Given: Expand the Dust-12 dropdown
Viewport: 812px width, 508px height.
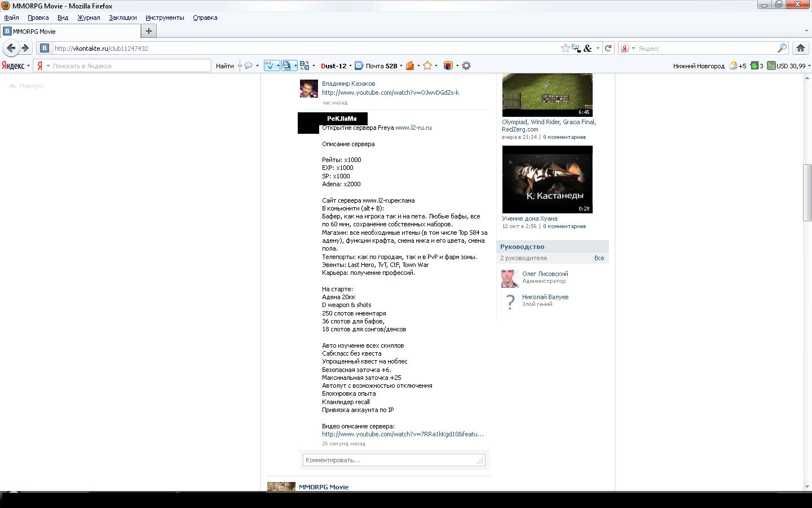Looking at the screenshot, I should pyautogui.click(x=350, y=66).
